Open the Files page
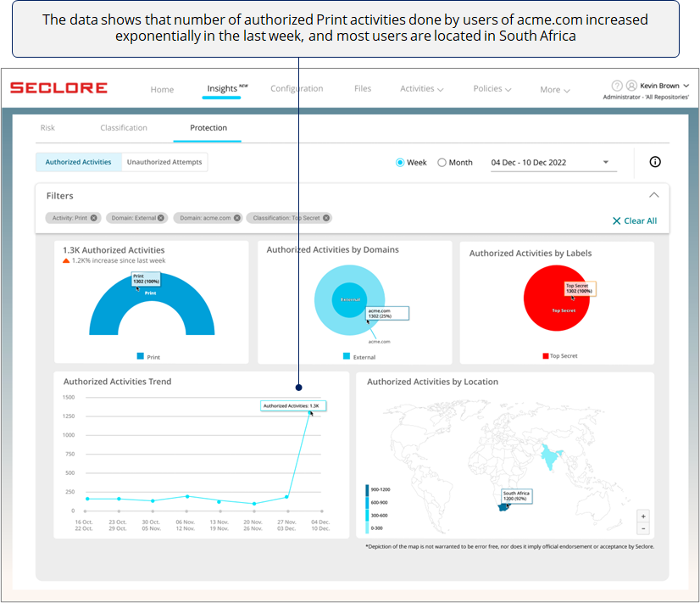The height and width of the screenshot is (603, 700). 363,89
